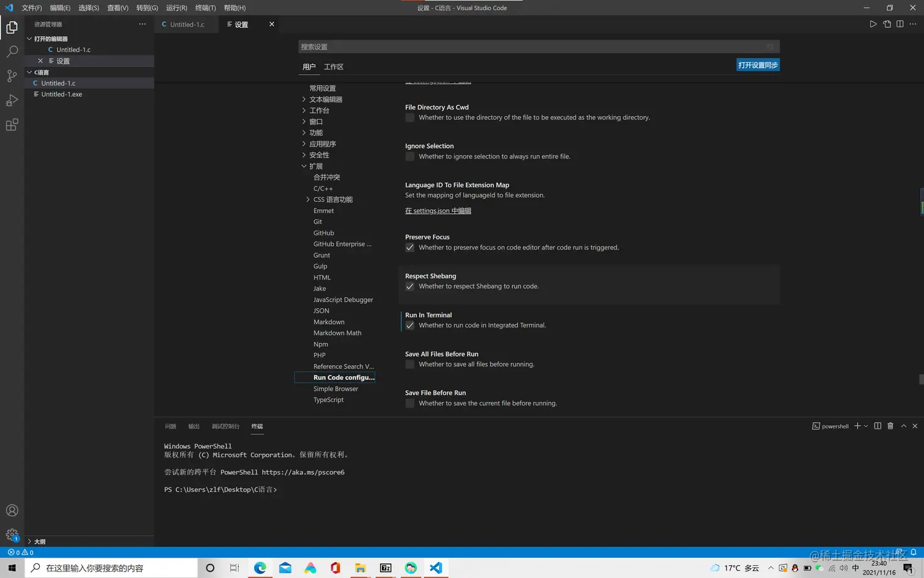Open the Search view in activity bar

click(12, 52)
